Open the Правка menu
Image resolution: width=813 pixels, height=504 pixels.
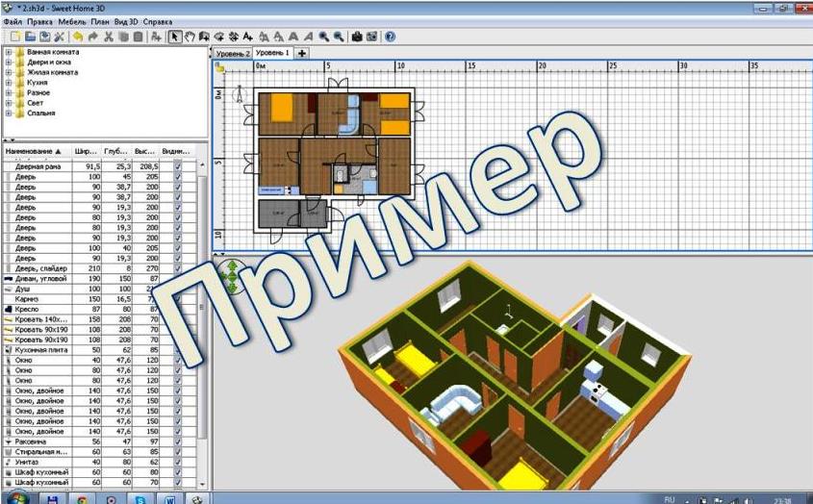click(39, 22)
